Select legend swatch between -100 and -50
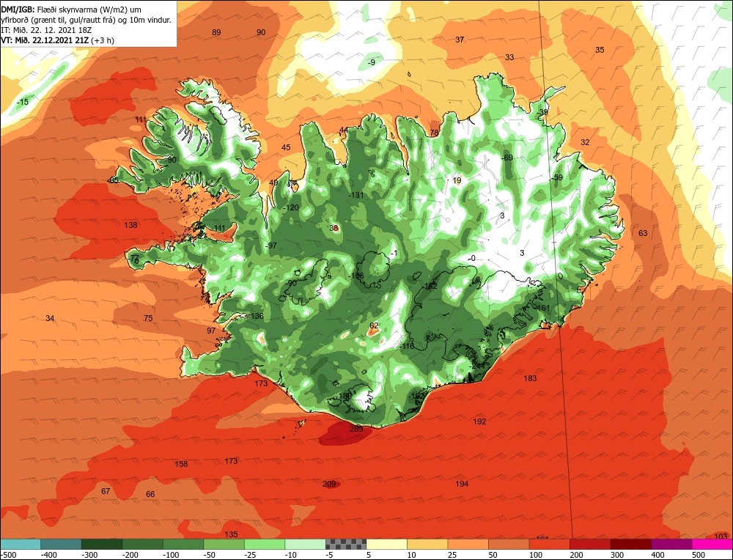Image resolution: width=733 pixels, height=560 pixels. coord(183,544)
